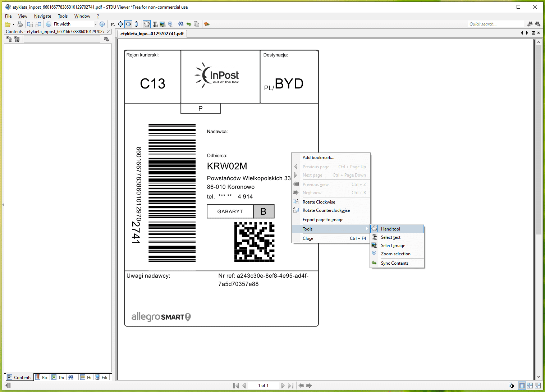Collapse all contents tree nodes icon

pyautogui.click(x=17, y=39)
